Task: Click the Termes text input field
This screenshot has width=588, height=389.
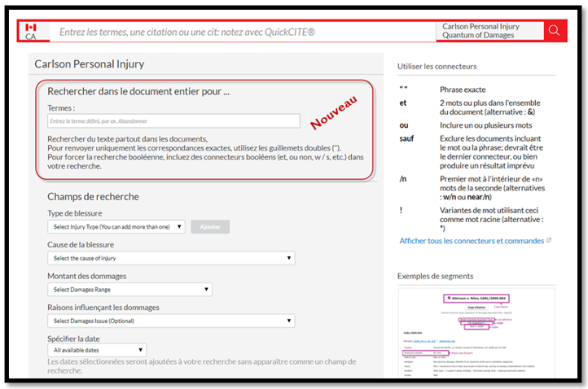Action: click(x=173, y=121)
